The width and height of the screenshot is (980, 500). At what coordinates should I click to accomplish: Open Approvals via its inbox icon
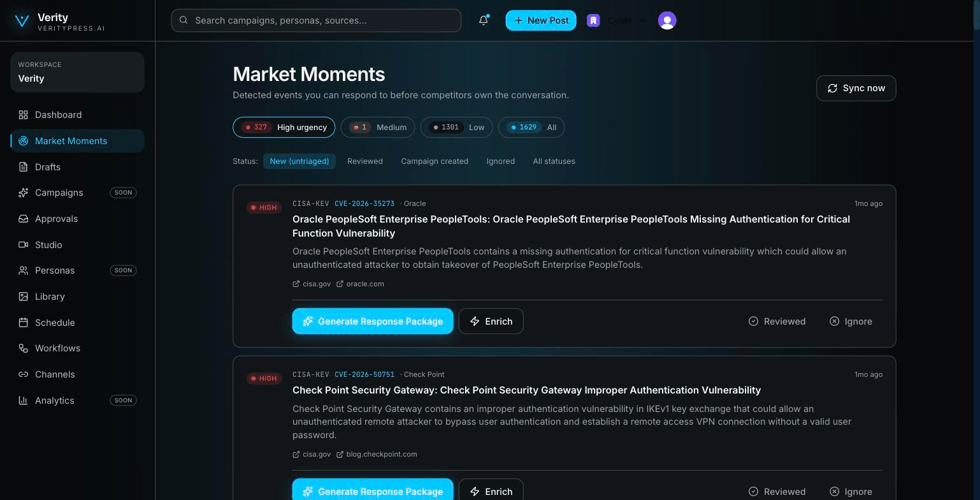click(x=24, y=219)
